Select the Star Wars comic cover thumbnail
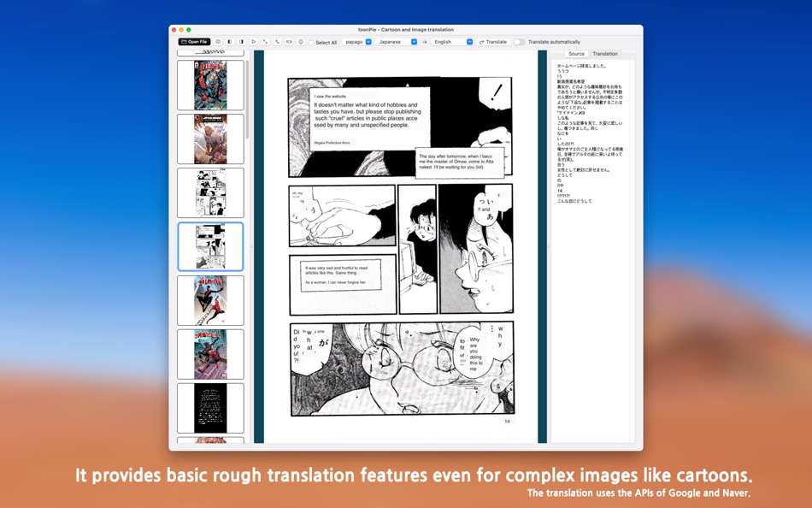This screenshot has width=812, height=508. click(x=210, y=139)
